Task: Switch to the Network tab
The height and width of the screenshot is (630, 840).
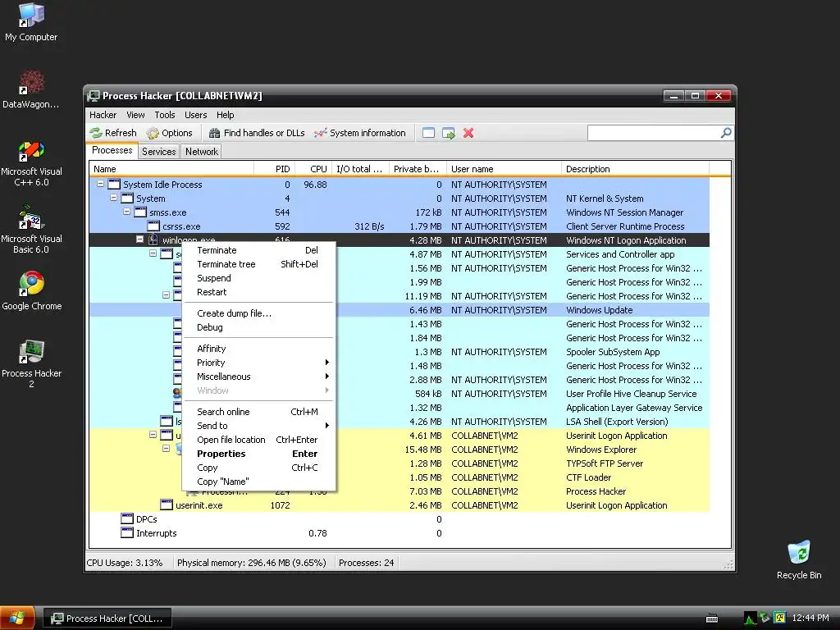Action: (202, 152)
